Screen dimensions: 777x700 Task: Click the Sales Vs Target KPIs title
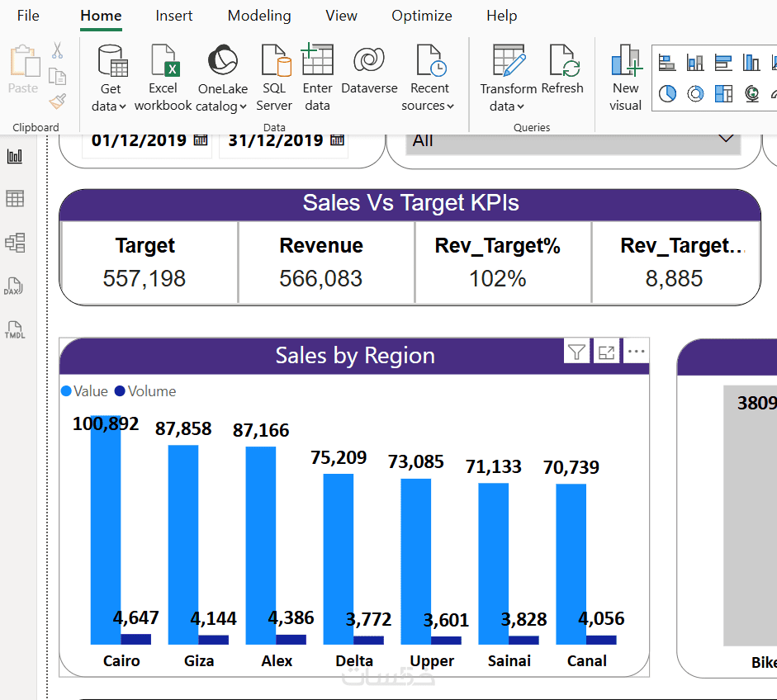point(411,202)
